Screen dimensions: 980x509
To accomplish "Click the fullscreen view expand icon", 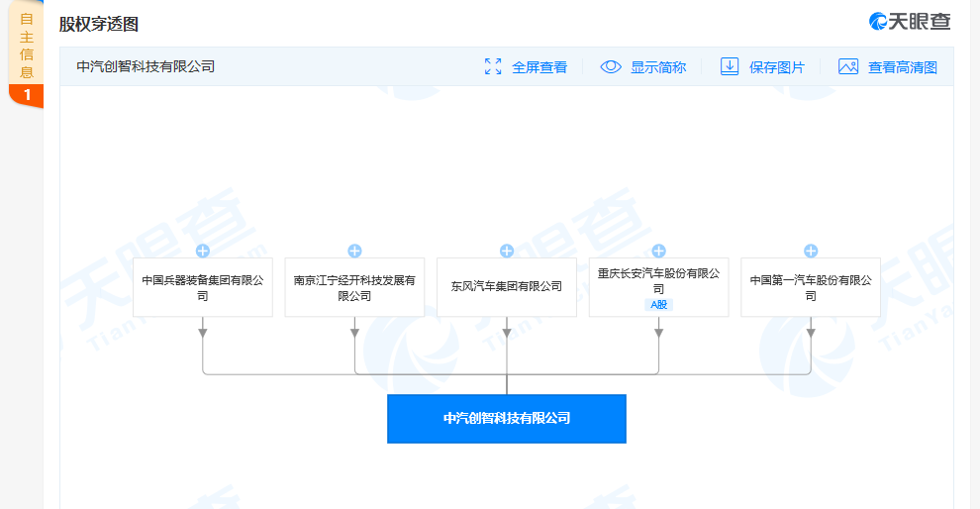I will click(493, 66).
